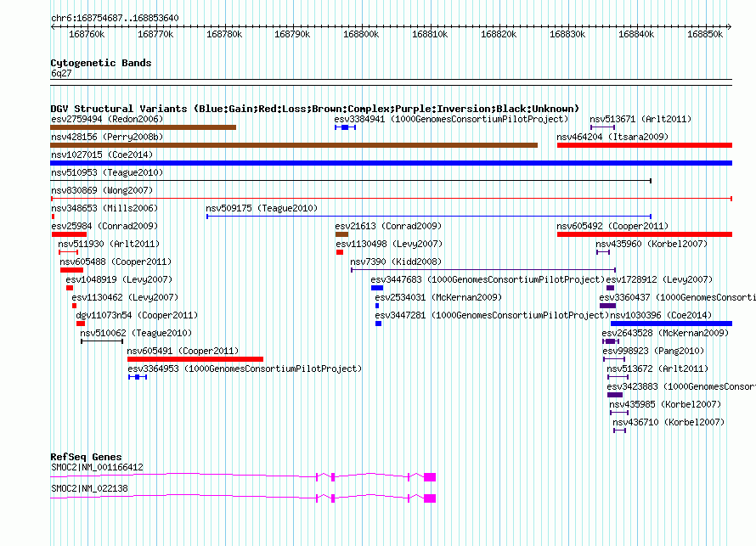Select the esv2643528 (McKernan2009) label
756x546 pixels.
665,333
